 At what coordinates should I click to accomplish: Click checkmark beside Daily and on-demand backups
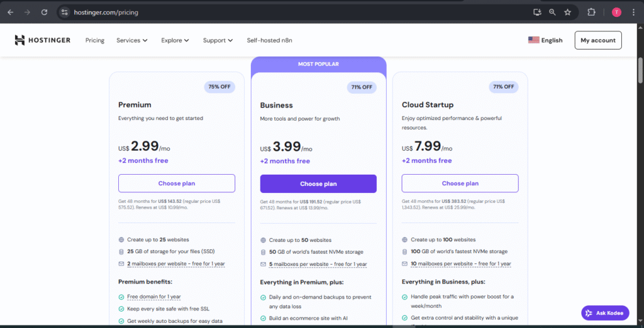(263, 297)
